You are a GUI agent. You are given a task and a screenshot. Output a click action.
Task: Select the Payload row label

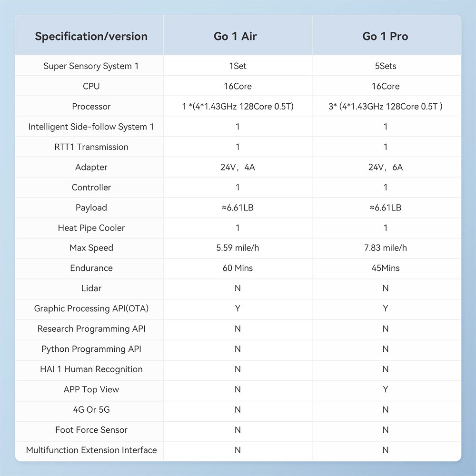click(x=91, y=208)
